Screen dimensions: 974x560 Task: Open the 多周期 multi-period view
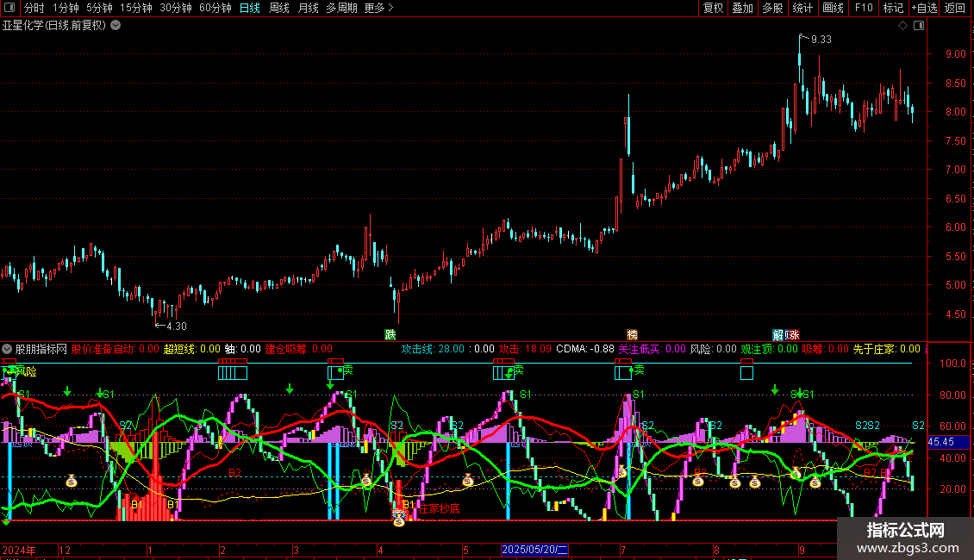pos(341,8)
